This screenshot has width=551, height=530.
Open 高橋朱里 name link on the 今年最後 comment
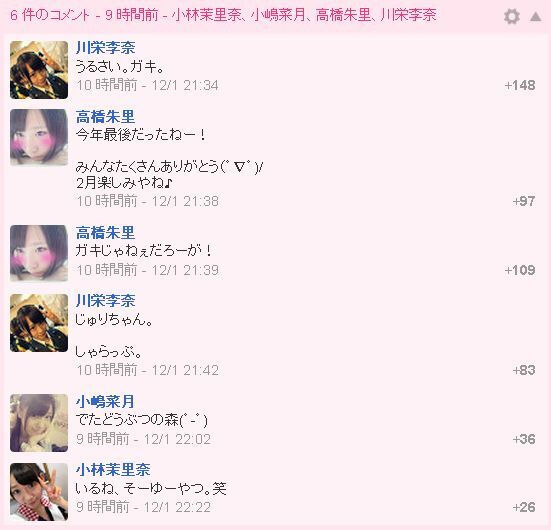click(x=105, y=117)
